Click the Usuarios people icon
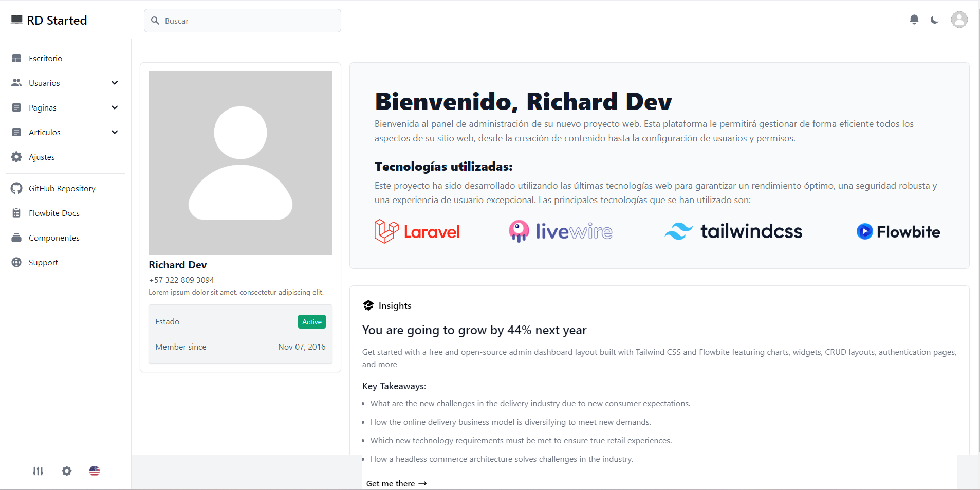The image size is (980, 490). [x=16, y=83]
